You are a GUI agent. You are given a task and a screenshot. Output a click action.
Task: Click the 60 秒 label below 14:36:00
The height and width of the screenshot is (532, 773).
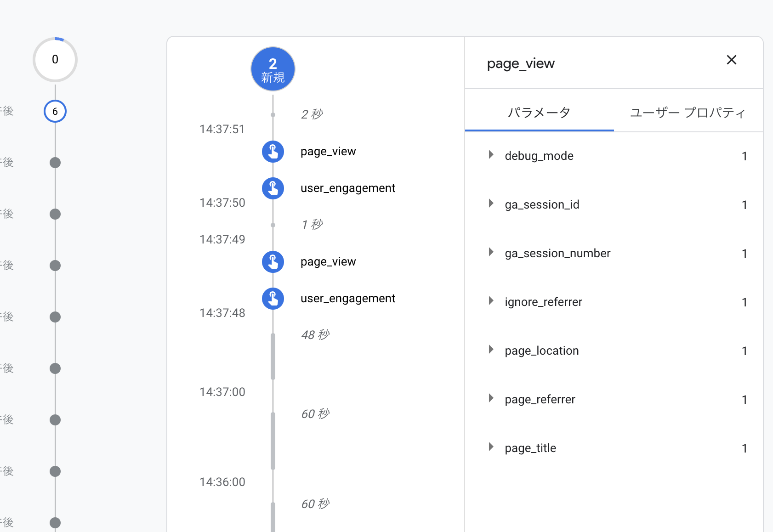click(315, 504)
